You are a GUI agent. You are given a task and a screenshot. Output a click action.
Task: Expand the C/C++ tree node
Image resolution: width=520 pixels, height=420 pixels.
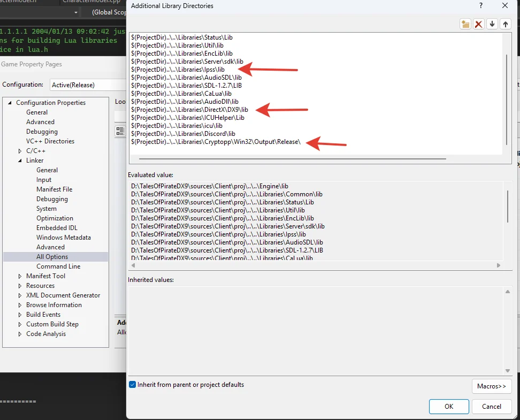point(20,151)
